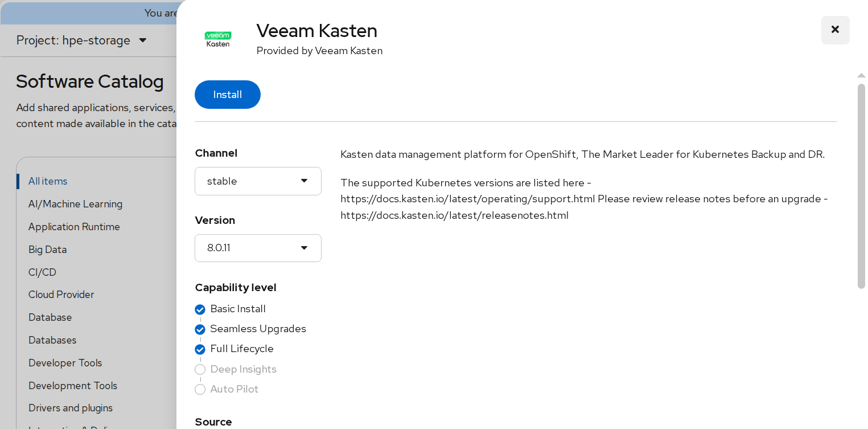Screen dimensions: 868x429
Task: Open the Channel dropdown set to stable
Action: pos(258,181)
